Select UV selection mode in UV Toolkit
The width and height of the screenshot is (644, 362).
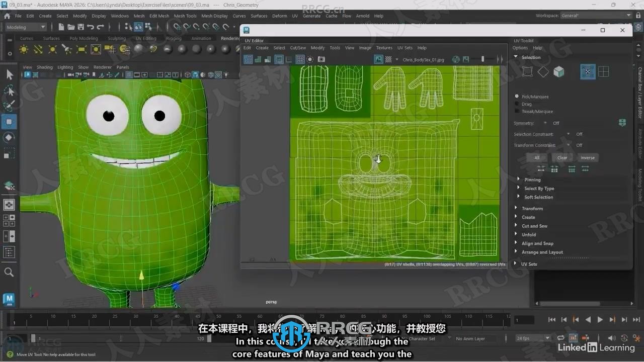point(587,72)
